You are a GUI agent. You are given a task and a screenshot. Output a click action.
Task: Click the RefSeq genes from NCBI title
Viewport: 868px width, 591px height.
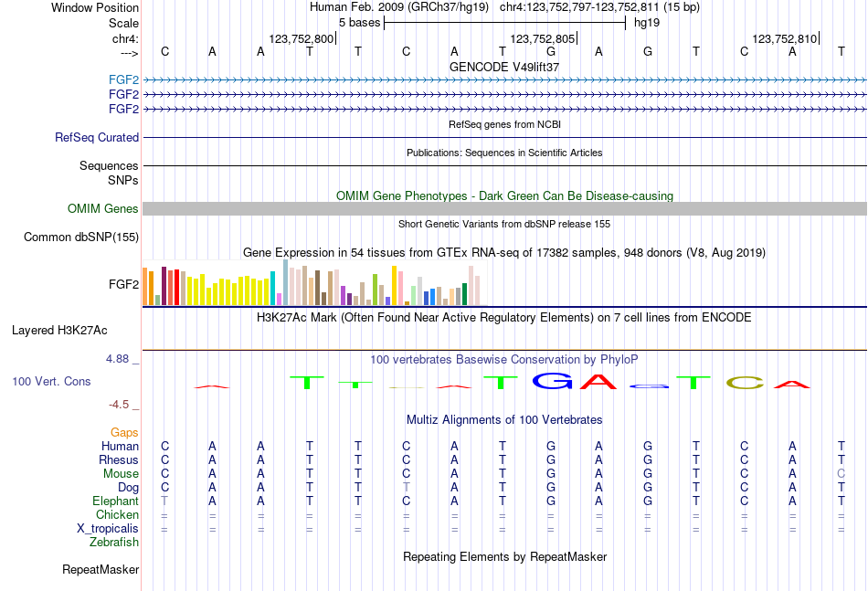(505, 124)
